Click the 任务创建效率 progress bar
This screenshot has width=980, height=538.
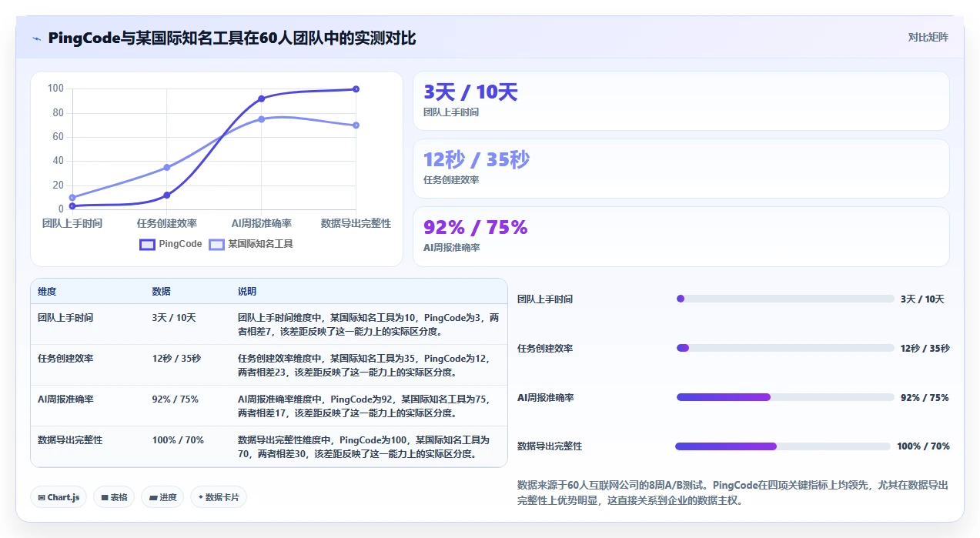785,348
